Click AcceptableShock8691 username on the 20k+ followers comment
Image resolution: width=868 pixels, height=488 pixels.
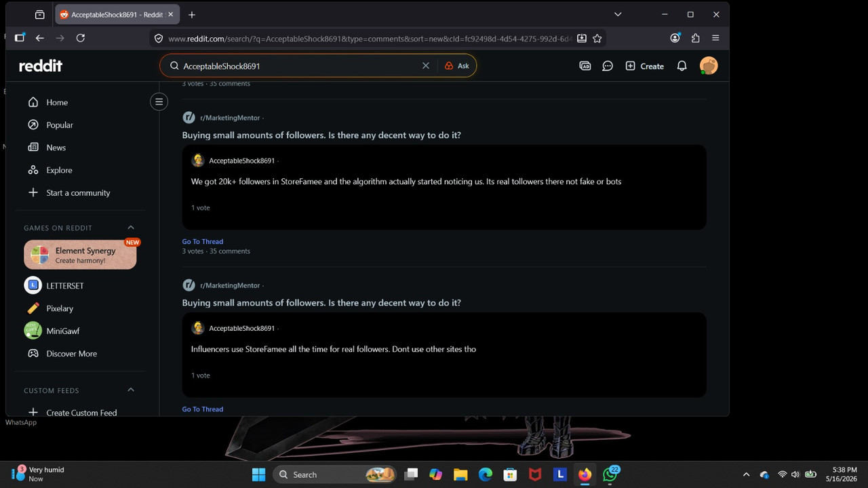[241, 161]
